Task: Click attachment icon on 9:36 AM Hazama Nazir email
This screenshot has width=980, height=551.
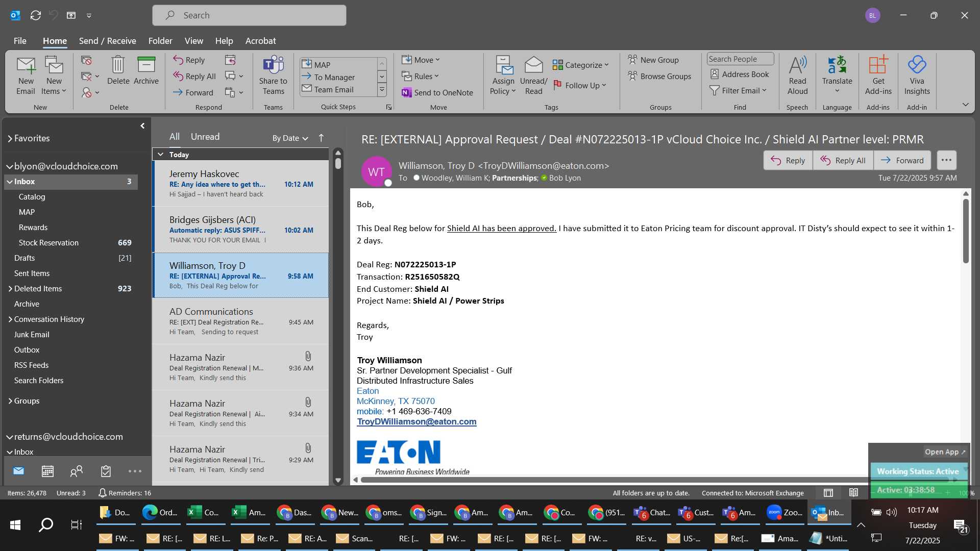Action: [x=308, y=357]
